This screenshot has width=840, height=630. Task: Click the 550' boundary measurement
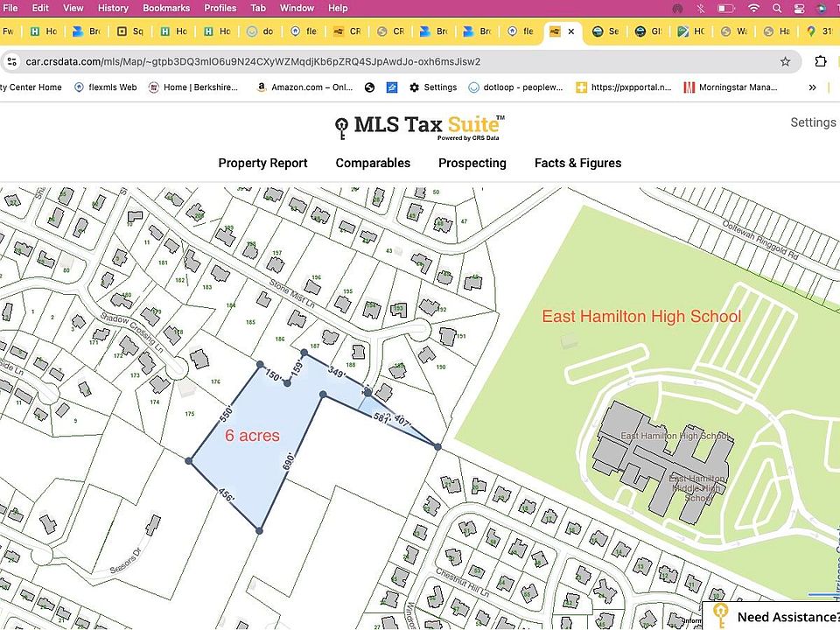click(226, 414)
